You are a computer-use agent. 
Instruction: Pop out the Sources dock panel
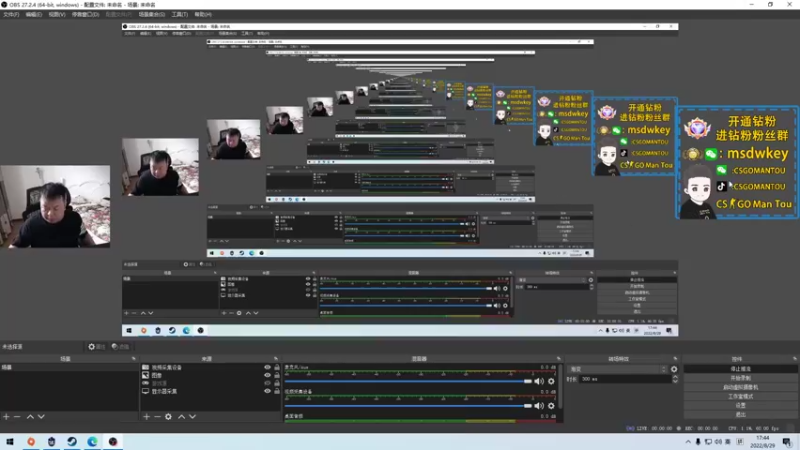pos(276,359)
